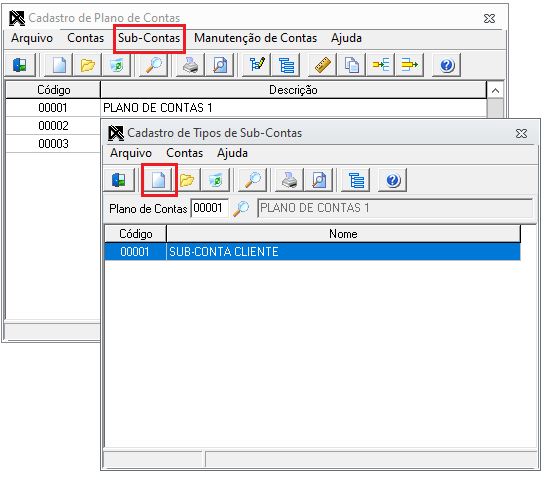Viewport: 547px width, 477px height.
Task: Click print preview icon in Sub-Contas toolbar
Action: pos(319,181)
